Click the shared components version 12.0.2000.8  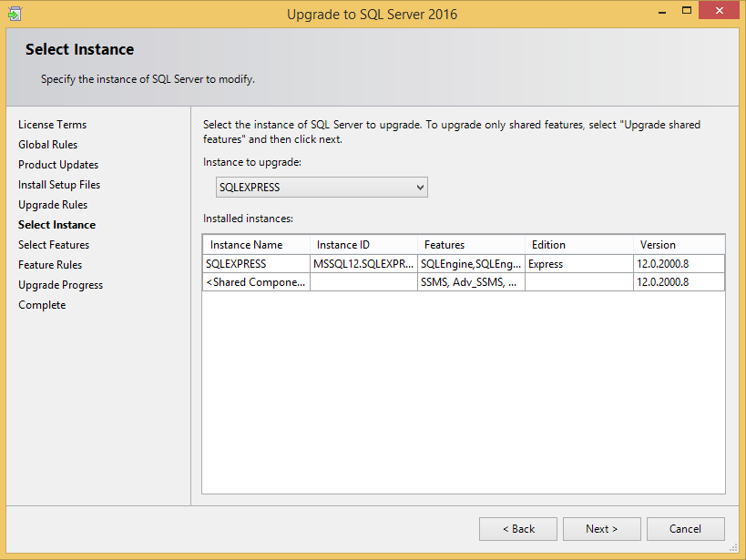(x=680, y=282)
